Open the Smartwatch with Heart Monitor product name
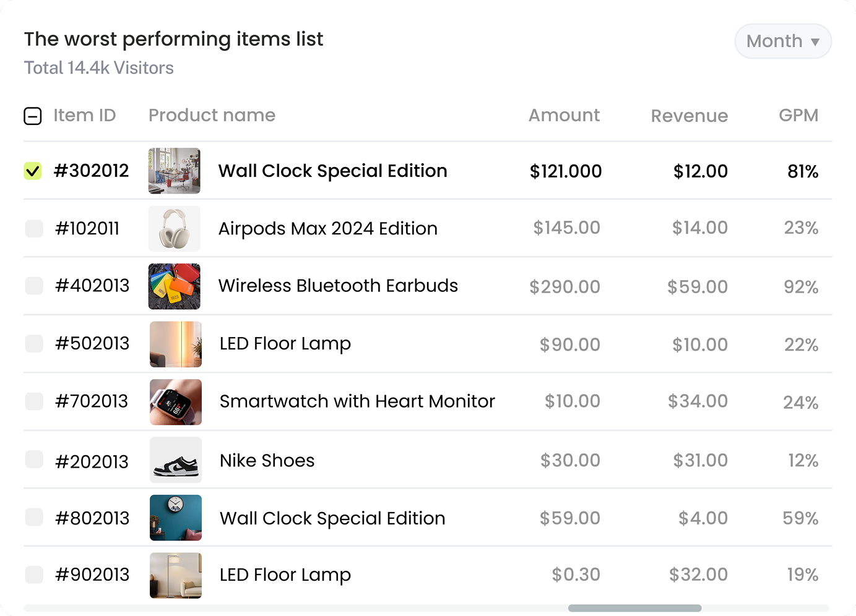The width and height of the screenshot is (856, 616). (x=357, y=401)
